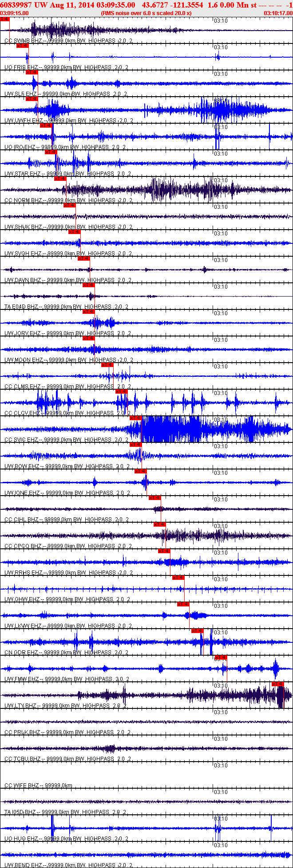Click the 'UW STAR EHZ' station label
293x868 pixels.
click(22, 174)
